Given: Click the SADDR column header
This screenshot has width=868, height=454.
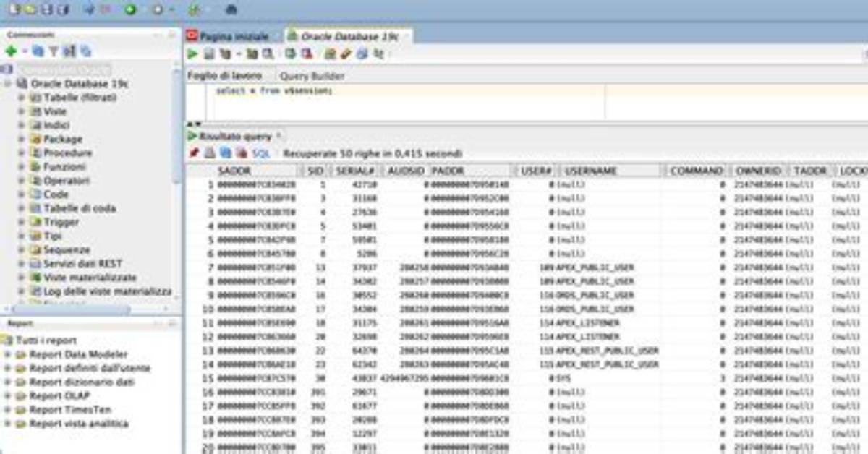Looking at the screenshot, I should pos(244,171).
